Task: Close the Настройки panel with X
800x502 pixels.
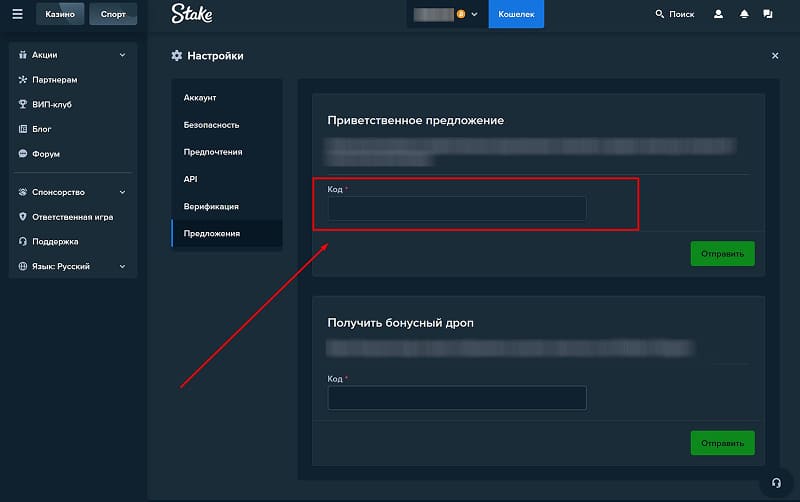Action: coord(775,56)
